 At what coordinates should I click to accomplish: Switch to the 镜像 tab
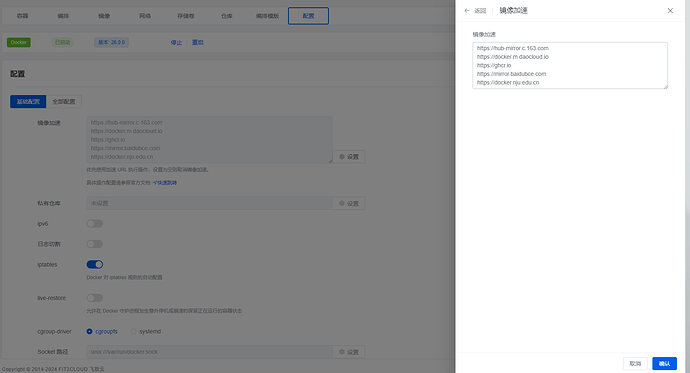(x=104, y=16)
